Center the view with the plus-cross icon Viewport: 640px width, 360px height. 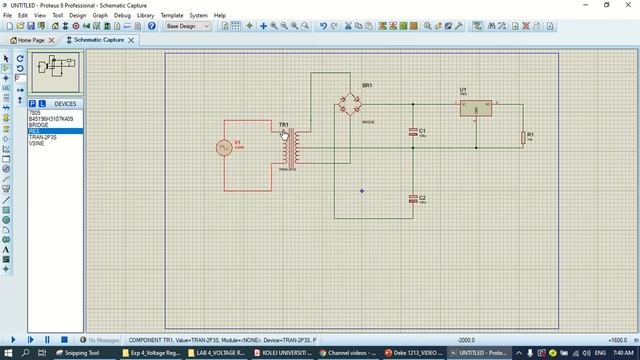point(263,26)
